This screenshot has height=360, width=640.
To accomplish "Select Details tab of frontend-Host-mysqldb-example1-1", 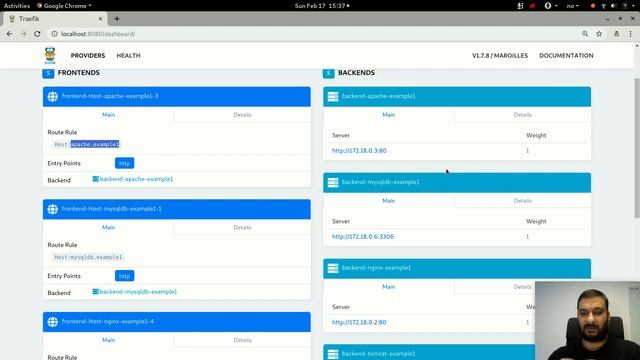I will pos(242,227).
